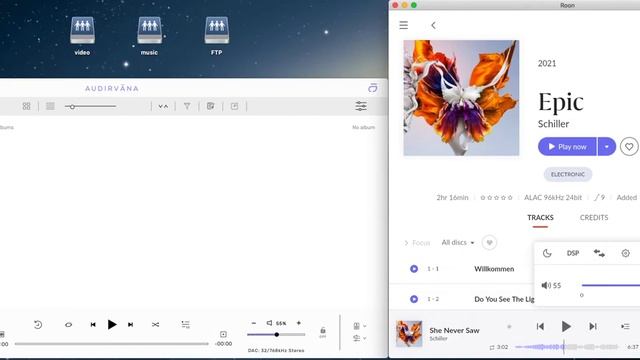Open Audirvana audio settings sliders icon
Screen dimensions: 640x360
coord(361,106)
